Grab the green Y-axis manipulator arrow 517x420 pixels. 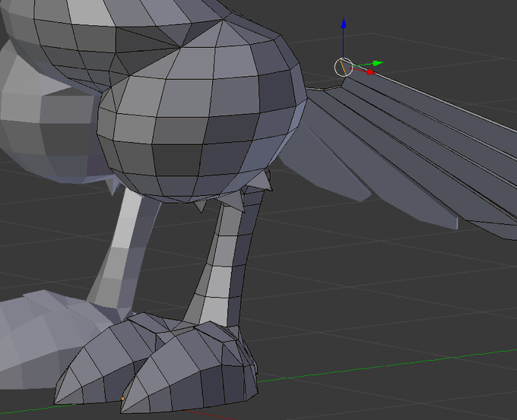pos(377,63)
